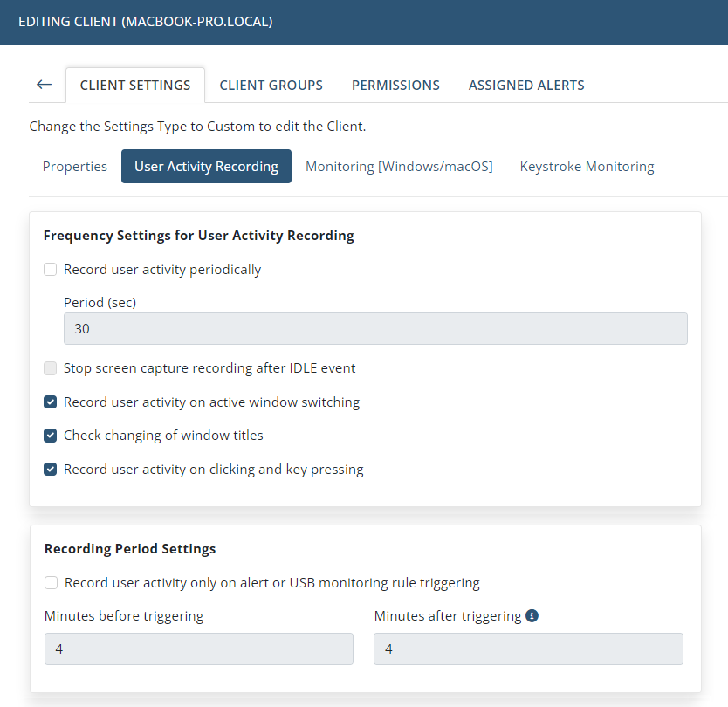Switch to the Permissions tab

(x=395, y=85)
